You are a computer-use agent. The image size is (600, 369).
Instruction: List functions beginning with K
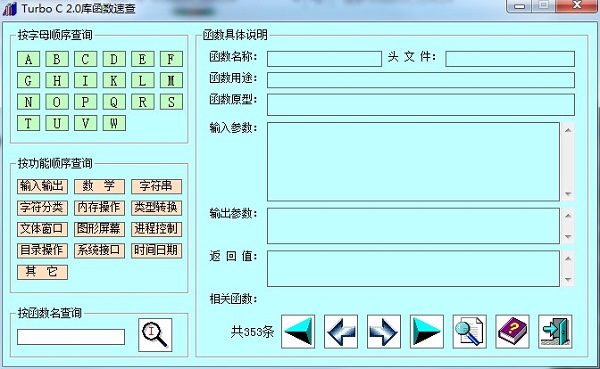[x=114, y=80]
